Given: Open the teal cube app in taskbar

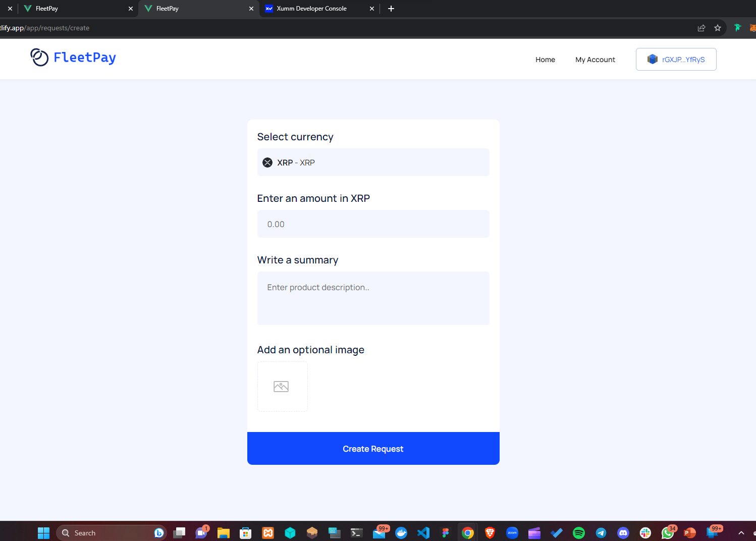Looking at the screenshot, I should (x=290, y=533).
